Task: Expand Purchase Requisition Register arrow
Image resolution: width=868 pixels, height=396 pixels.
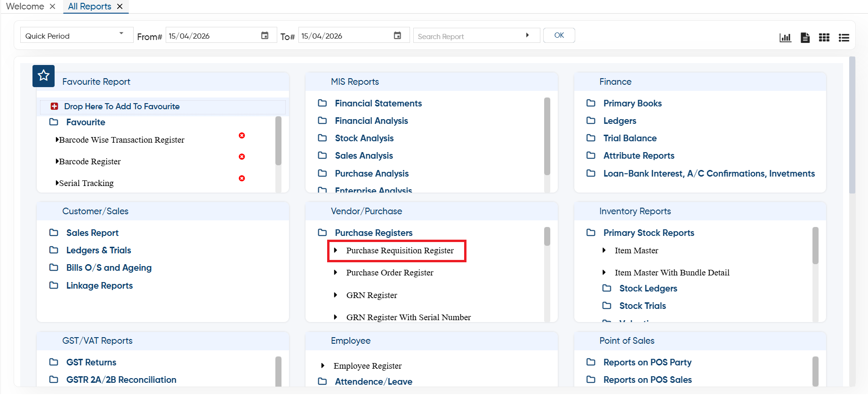Action: [336, 250]
